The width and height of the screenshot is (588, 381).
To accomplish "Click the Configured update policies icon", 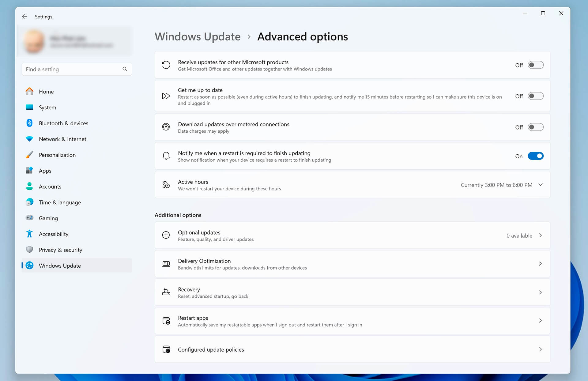I will tap(166, 349).
